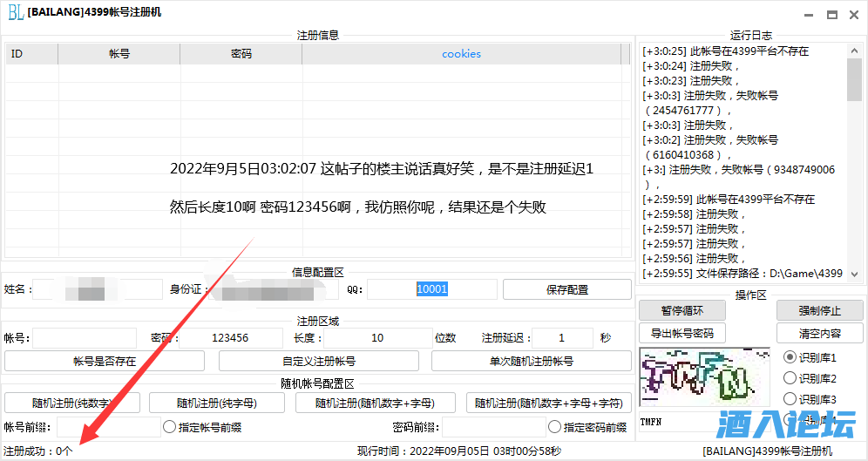Click the 密码 field showing 123456
The width and height of the screenshot is (868, 461).
tap(230, 338)
